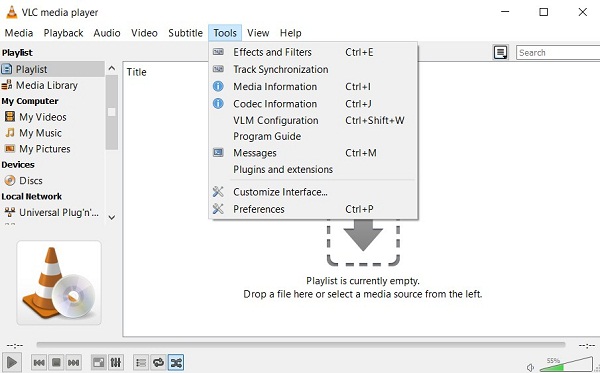Click sidebar scroll down arrow
Screen dimensions: 600x373
(x=112, y=217)
